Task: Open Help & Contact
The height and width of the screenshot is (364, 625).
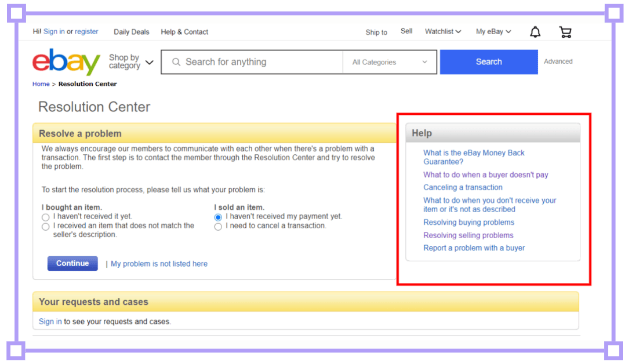Action: [185, 32]
